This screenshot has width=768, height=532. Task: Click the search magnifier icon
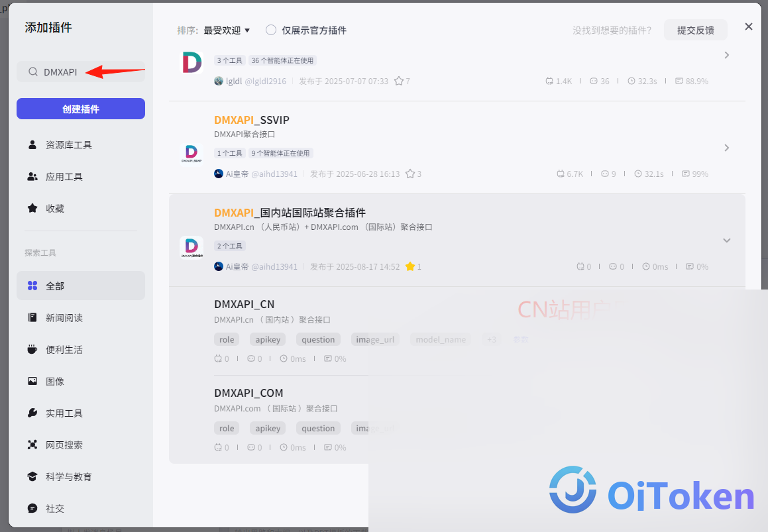click(33, 72)
